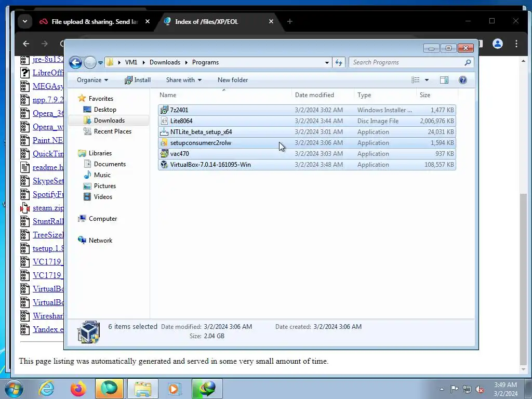Open Network in the navigation pane
Screen dimensions: 532x399
coord(100,241)
